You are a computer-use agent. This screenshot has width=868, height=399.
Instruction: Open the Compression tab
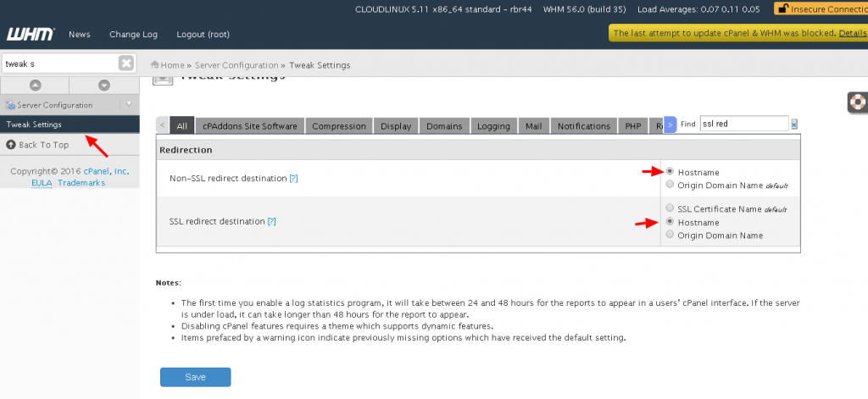[339, 125]
